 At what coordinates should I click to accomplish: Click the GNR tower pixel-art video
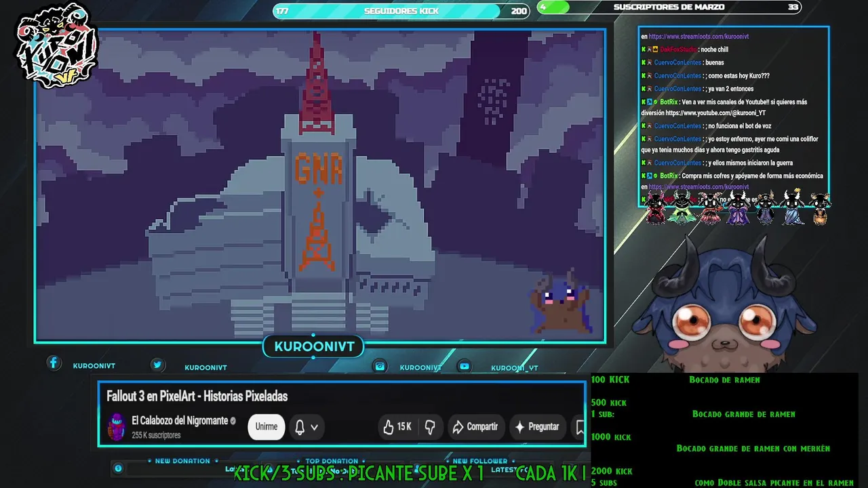320,184
